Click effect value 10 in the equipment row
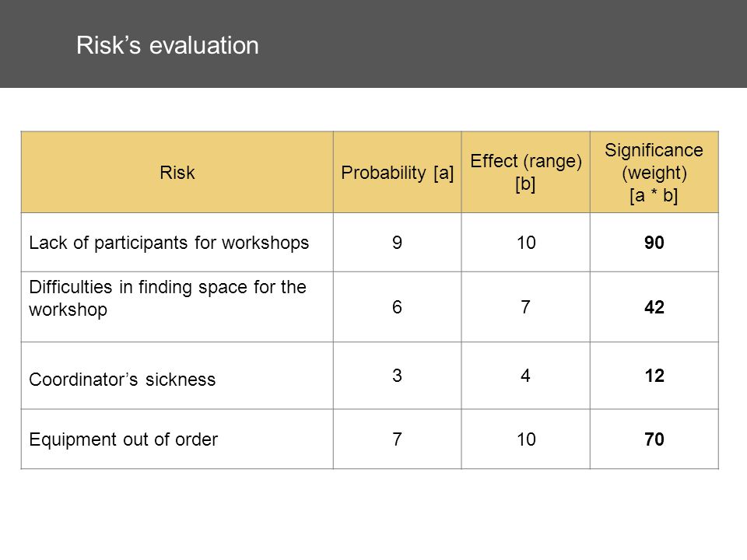This screenshot has width=747, height=560. click(526, 439)
